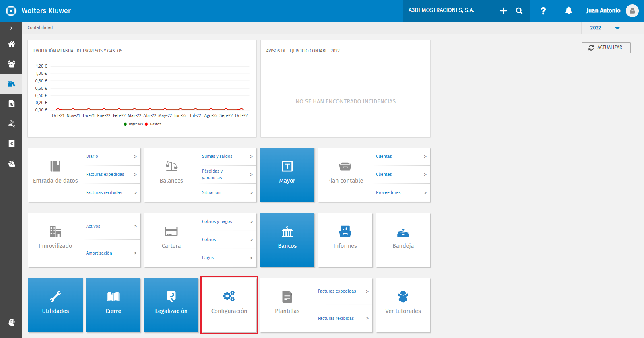Click the ACTUALIZAR refresh button
The height and width of the screenshot is (338, 644).
606,47
